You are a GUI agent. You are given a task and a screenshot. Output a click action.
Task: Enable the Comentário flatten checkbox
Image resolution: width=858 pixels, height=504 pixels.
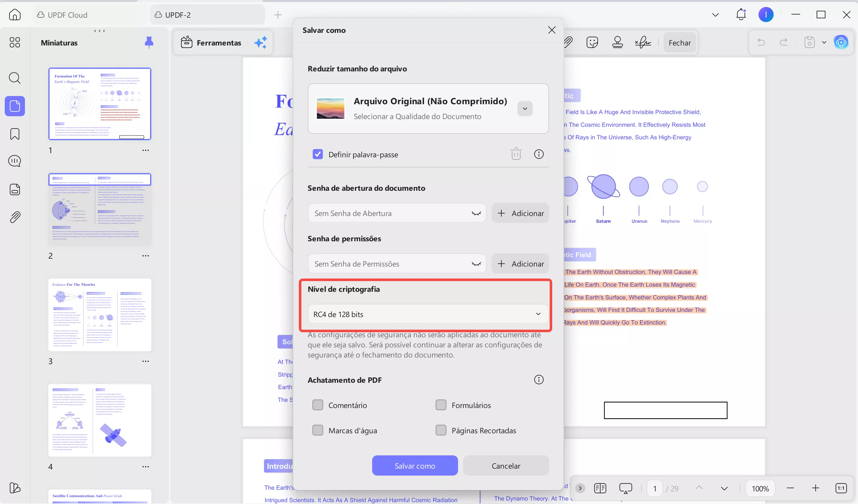(318, 405)
